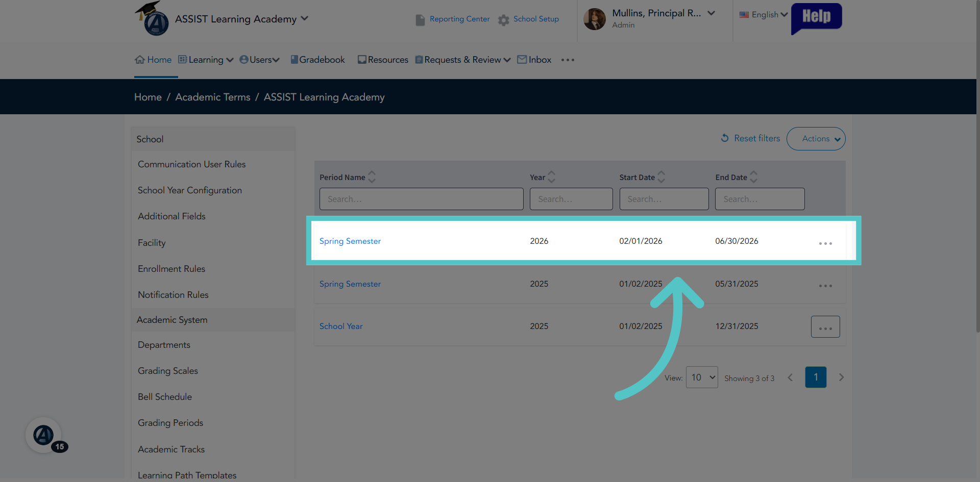This screenshot has height=482, width=980.
Task: Click the principal's profile avatar
Action: tap(595, 19)
